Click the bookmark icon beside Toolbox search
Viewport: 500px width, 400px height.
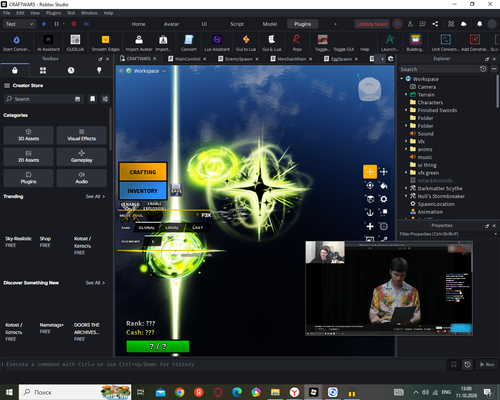[x=92, y=99]
